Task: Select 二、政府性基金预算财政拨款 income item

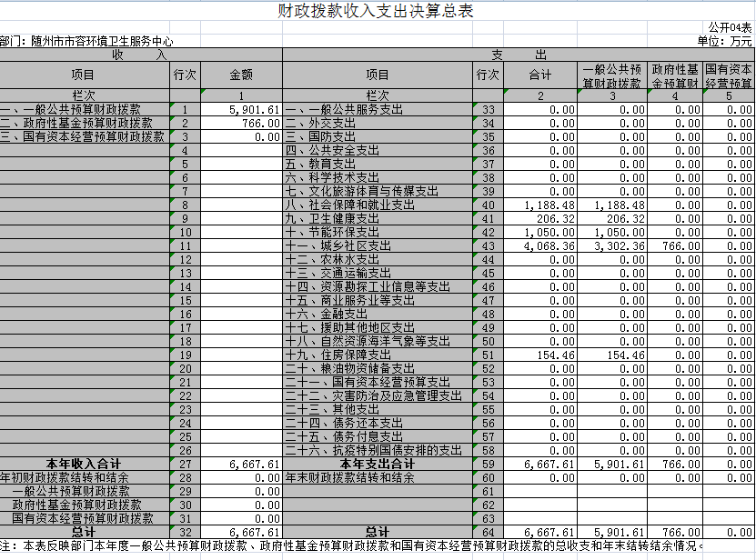Action: 85,123
